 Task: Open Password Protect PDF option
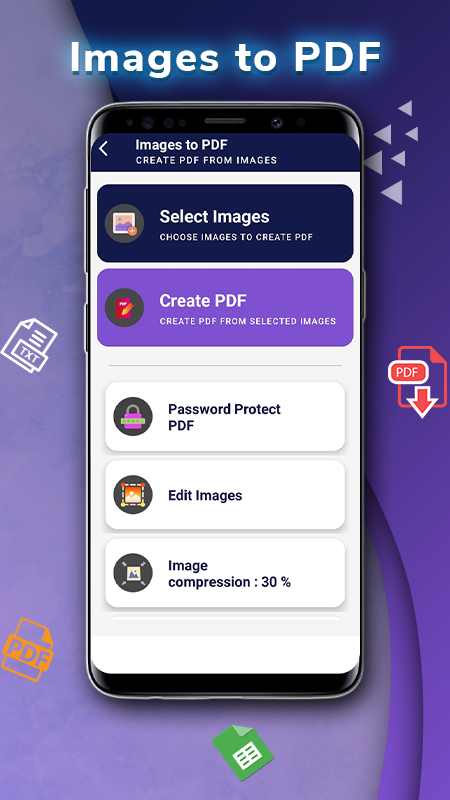pos(225,416)
